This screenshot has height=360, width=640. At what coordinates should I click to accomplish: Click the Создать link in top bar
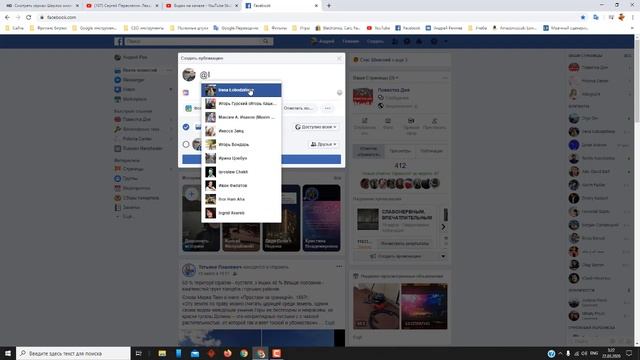click(x=375, y=41)
